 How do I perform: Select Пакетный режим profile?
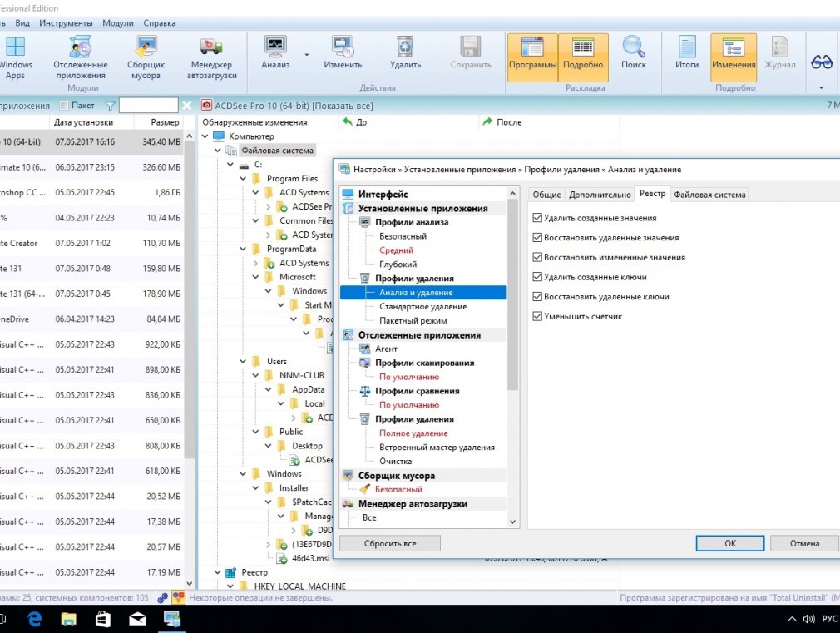click(x=413, y=320)
